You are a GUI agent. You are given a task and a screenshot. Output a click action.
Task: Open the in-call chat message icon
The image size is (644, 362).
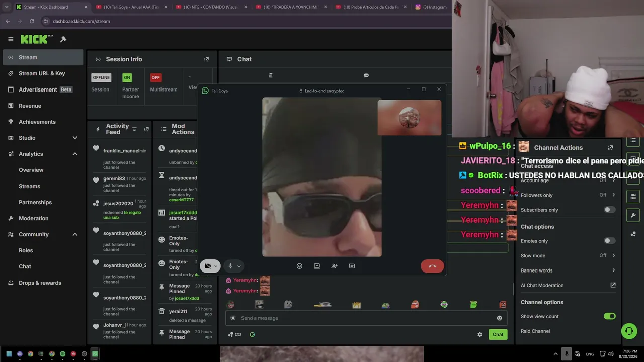tap(352, 266)
